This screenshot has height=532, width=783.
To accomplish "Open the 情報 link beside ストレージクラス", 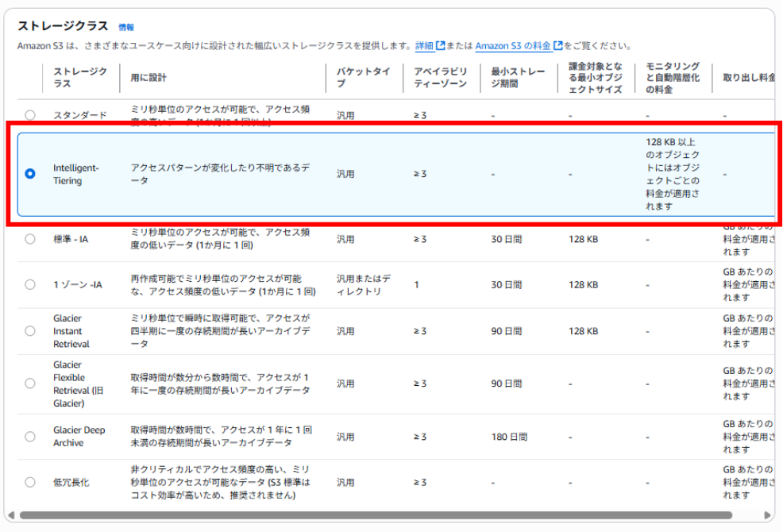I will (x=126, y=27).
